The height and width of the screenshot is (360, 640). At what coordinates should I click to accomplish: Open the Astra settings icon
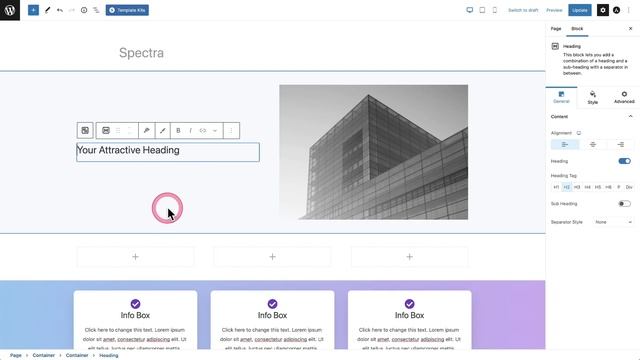pos(616,10)
